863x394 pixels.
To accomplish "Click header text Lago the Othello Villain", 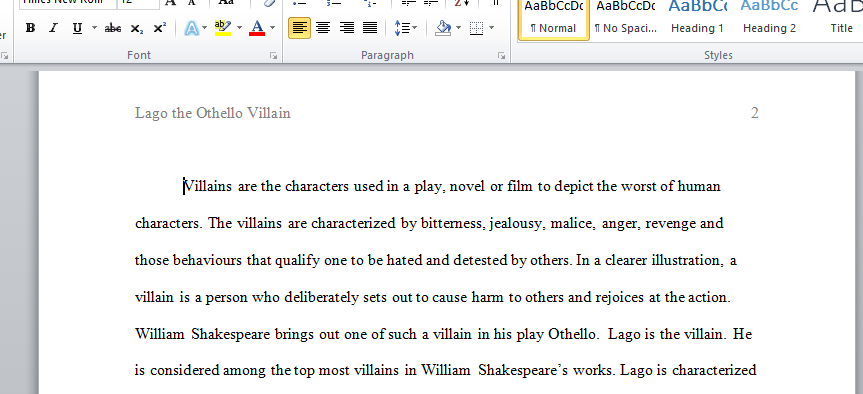I will coord(212,113).
